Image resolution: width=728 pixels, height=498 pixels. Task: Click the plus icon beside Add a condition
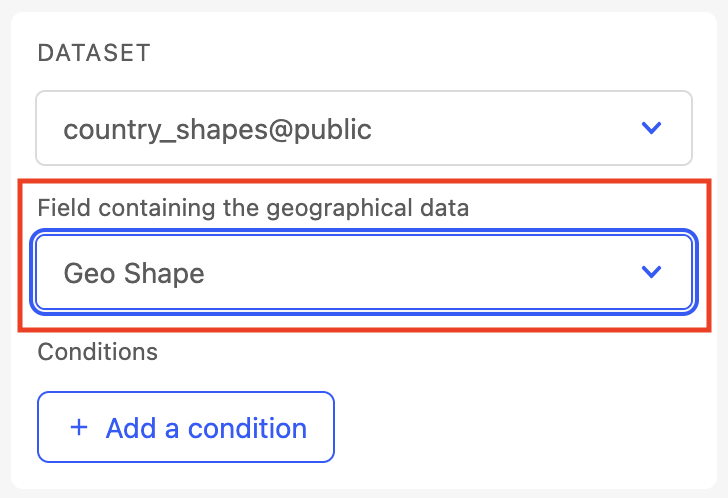coord(79,428)
